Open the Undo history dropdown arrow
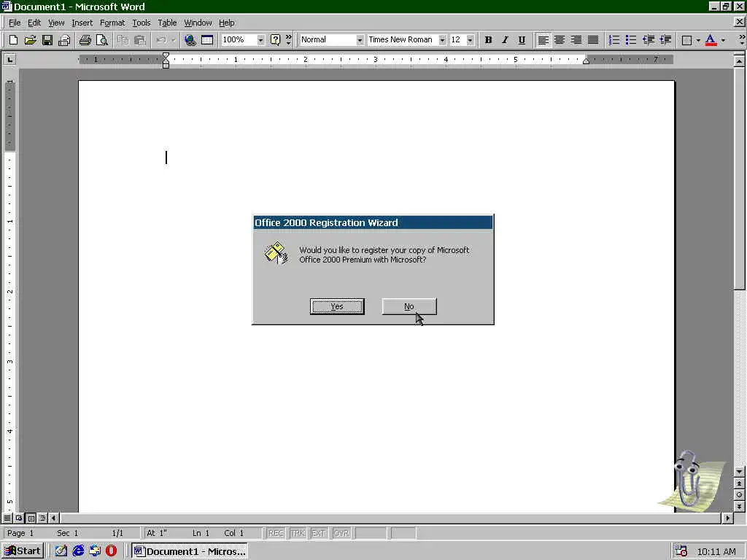 [x=174, y=40]
